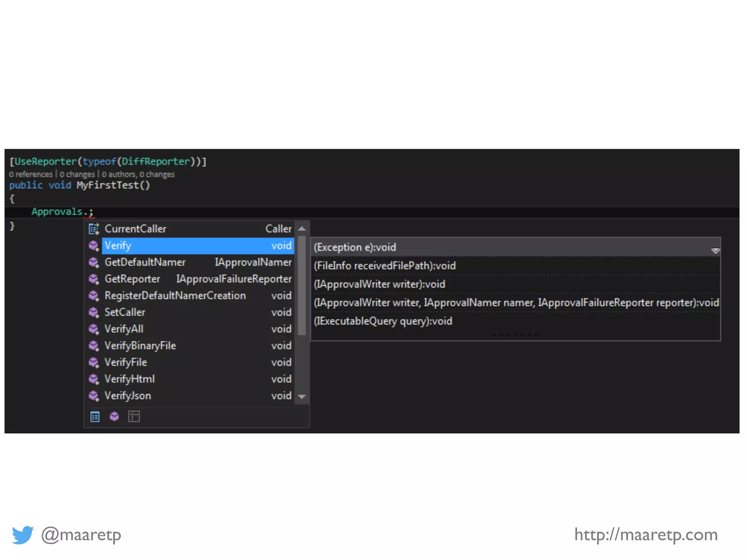The height and width of the screenshot is (560, 747).
Task: Open the http://maaretp.com link
Action: click(x=646, y=535)
